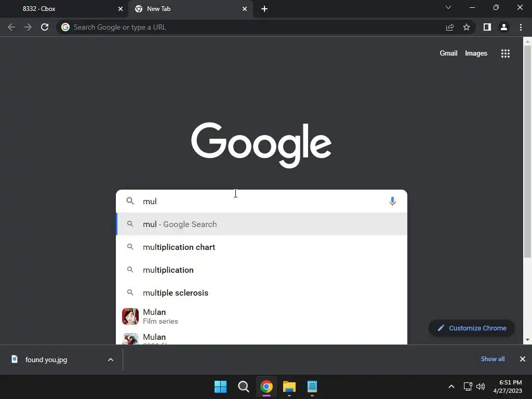Screen dimensions: 532x399
Task: Select the Mulan Film series suggestion
Action: point(261,316)
